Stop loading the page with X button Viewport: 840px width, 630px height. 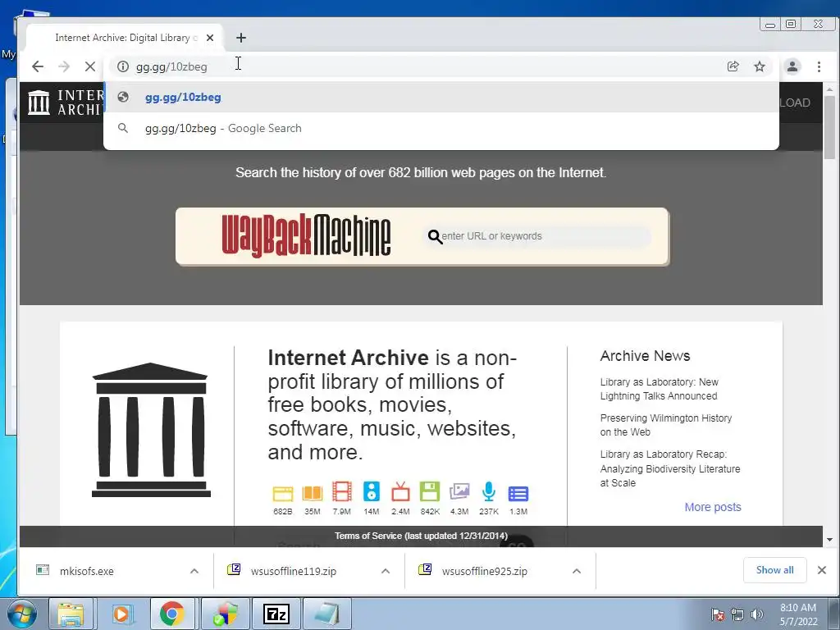coord(90,66)
